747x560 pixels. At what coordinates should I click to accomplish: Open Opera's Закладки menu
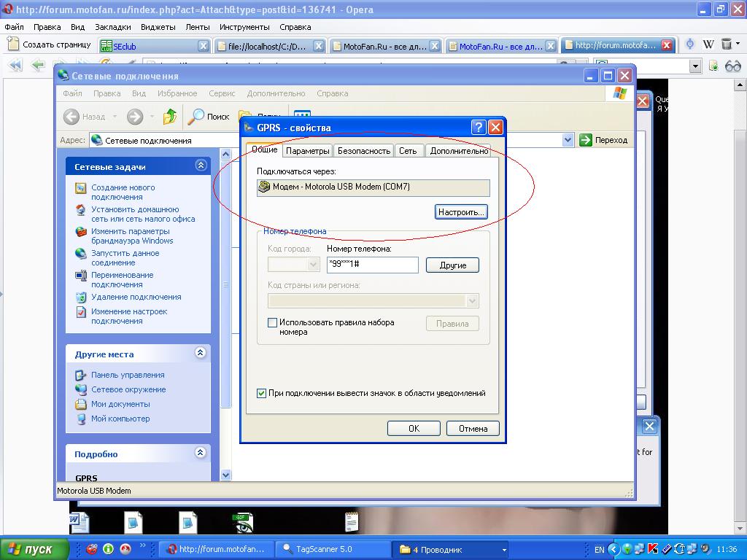click(113, 27)
